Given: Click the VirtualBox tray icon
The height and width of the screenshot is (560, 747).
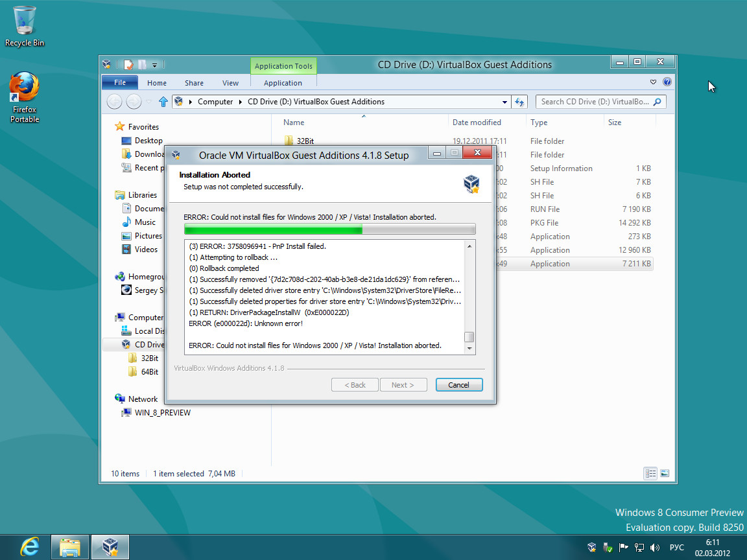Looking at the screenshot, I should 591,548.
